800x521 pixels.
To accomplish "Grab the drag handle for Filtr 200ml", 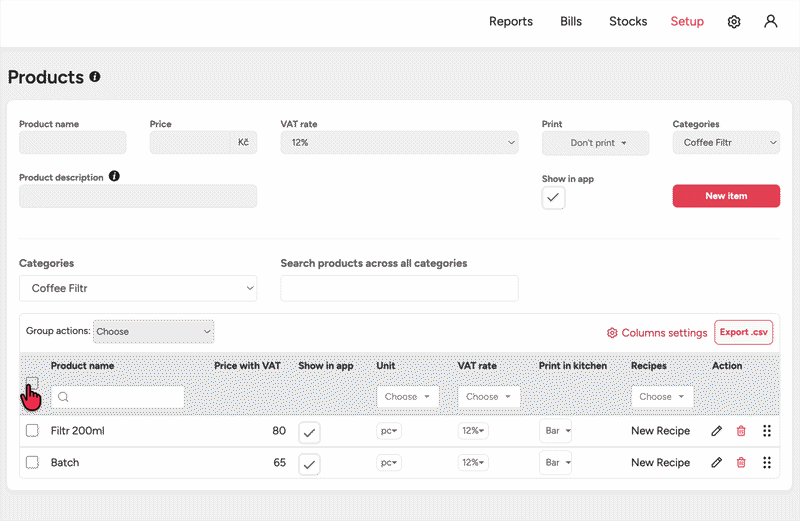I will point(767,431).
